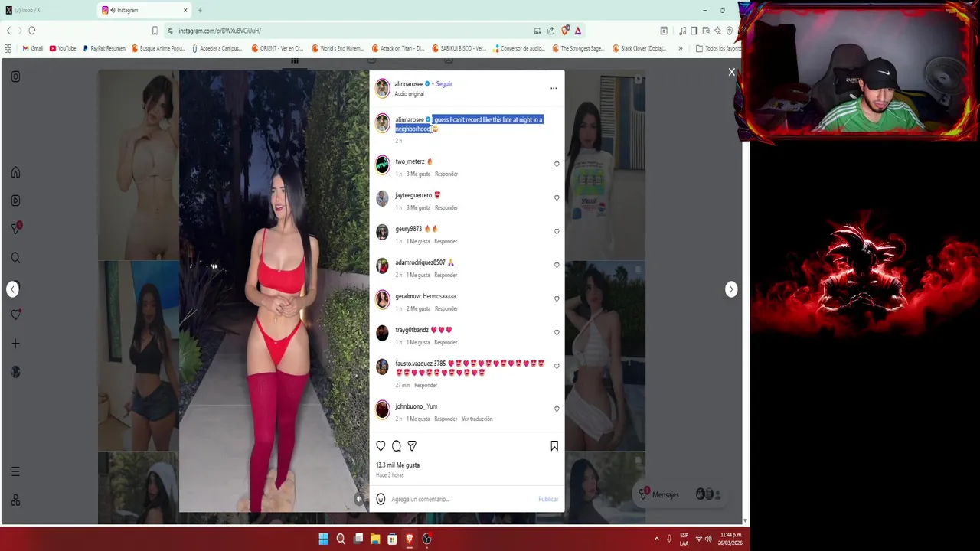
Task: Open the messages icon with the red badge
Action: (x=16, y=228)
